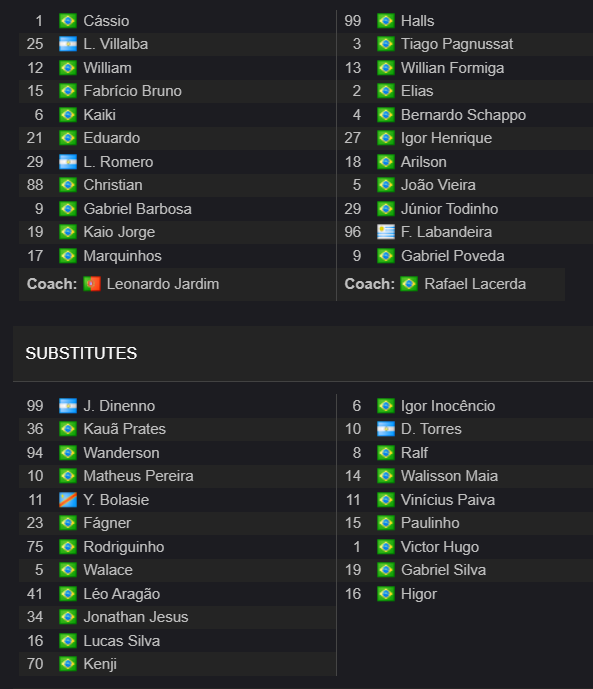Open Gabriel Barbosa's player page
Screen dimensions: 593x689
tap(137, 209)
